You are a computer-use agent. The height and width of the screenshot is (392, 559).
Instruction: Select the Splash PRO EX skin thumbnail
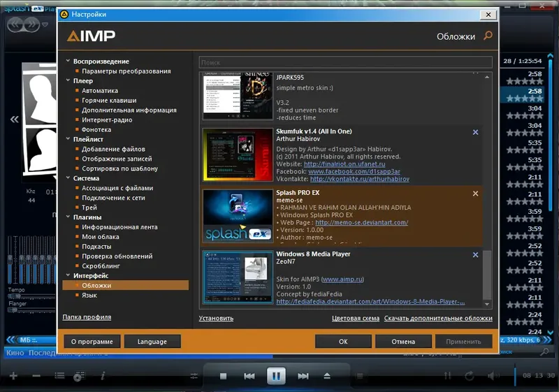click(x=238, y=216)
